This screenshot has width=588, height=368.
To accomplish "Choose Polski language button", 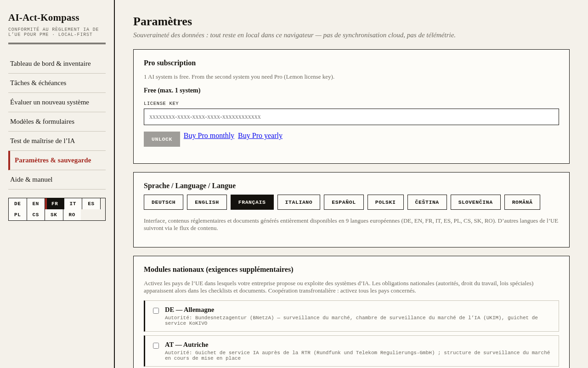I will [x=385, y=202].
